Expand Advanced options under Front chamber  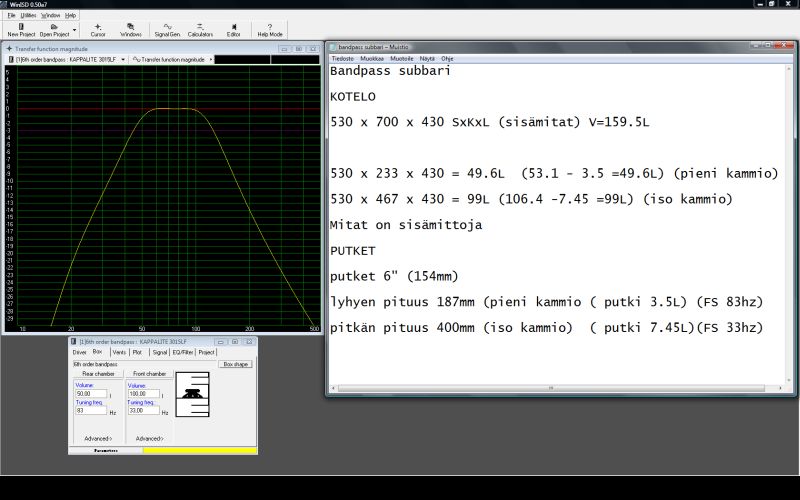(150, 438)
